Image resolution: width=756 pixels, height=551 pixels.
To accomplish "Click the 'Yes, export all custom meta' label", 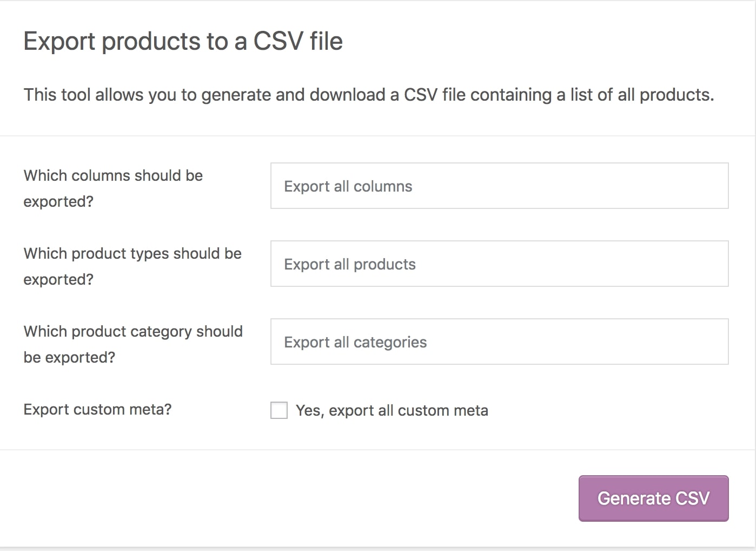I will click(392, 411).
